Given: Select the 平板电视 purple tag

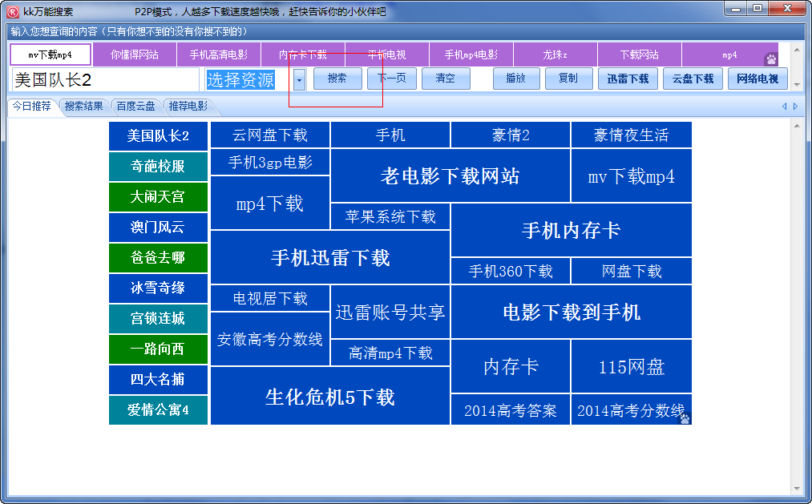Looking at the screenshot, I should (387, 54).
